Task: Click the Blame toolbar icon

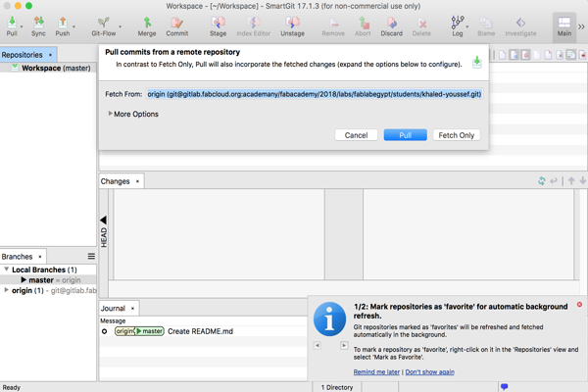Action: click(486, 26)
